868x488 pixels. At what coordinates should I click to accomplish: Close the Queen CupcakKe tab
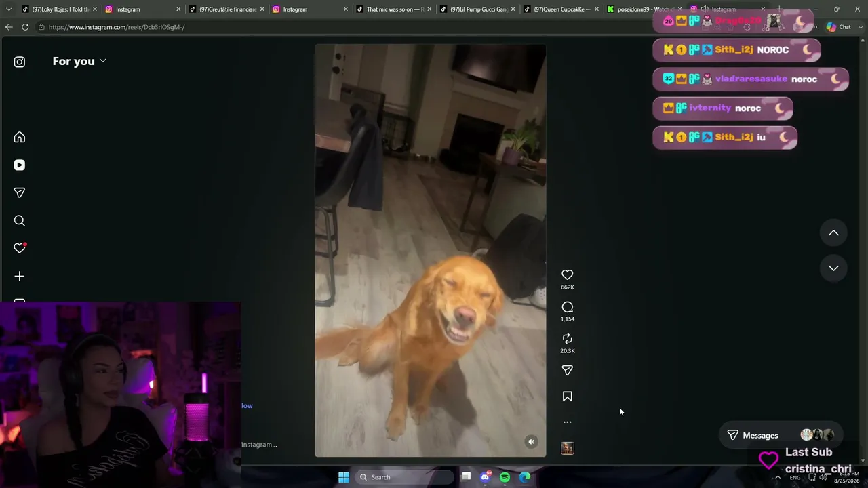pyautogui.click(x=597, y=9)
